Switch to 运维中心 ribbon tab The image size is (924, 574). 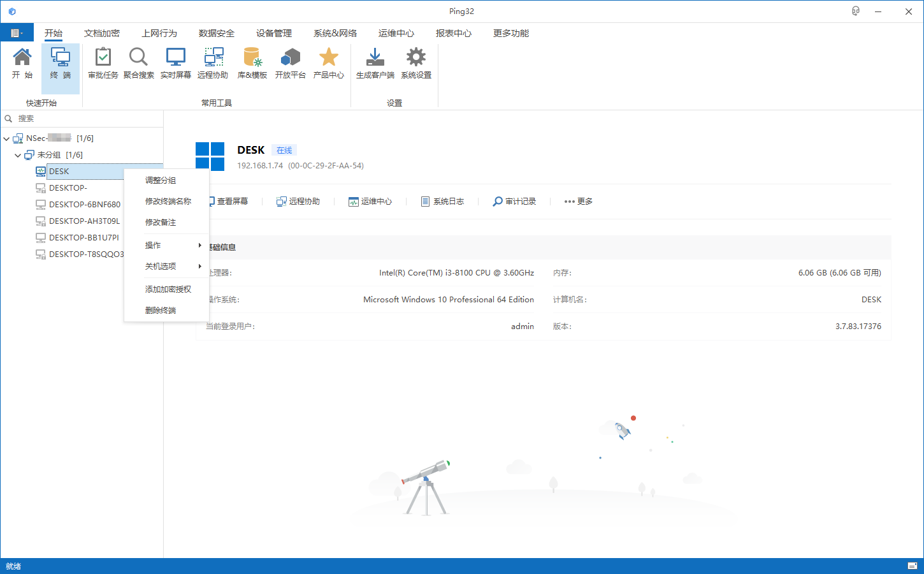(396, 33)
